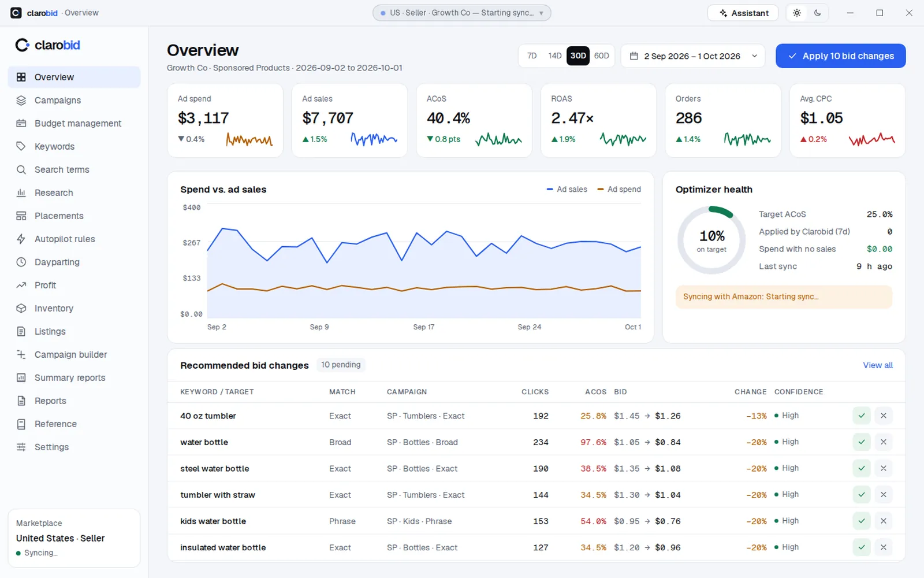Open the Summary reports icon
924x578 pixels.
[21, 377]
